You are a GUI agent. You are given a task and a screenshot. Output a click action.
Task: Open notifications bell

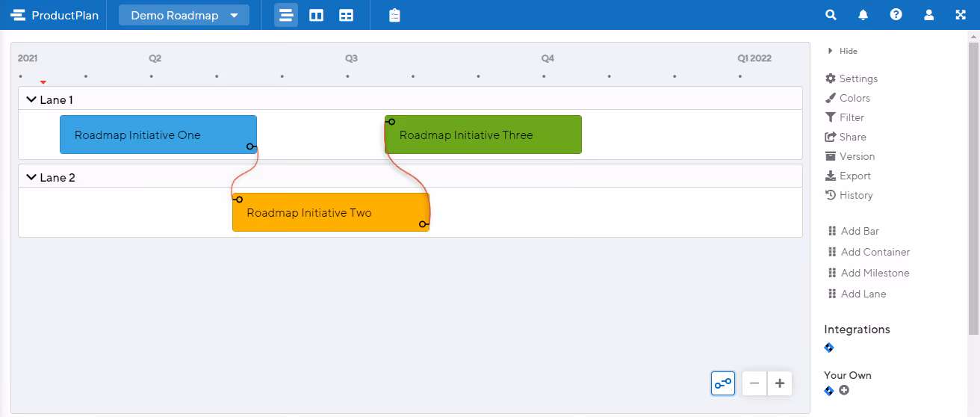pyautogui.click(x=863, y=15)
